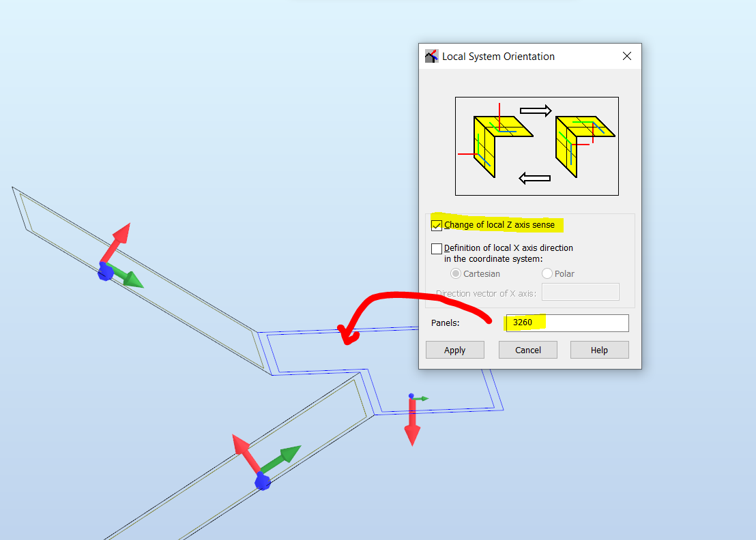This screenshot has width=756, height=540.
Task: Apply the local system orientation change
Action: (454, 349)
